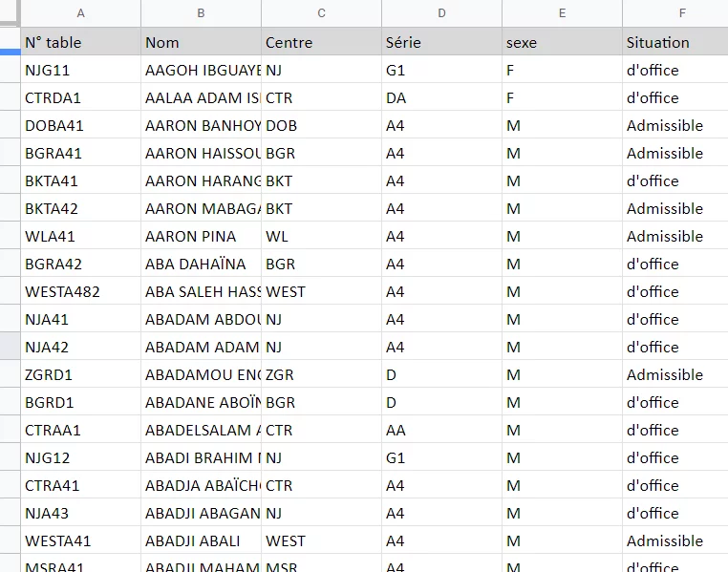Click the 'N° table' header cell
This screenshot has height=572, width=728.
(81, 42)
